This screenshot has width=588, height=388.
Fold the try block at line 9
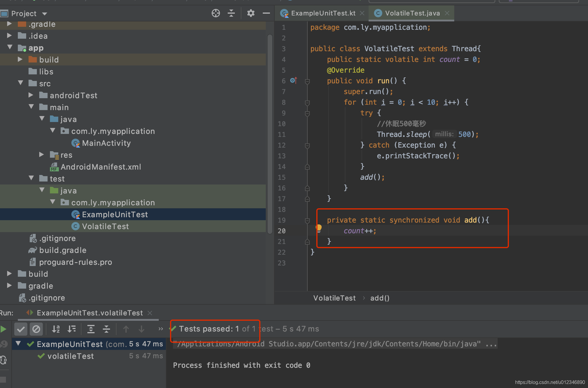point(307,113)
